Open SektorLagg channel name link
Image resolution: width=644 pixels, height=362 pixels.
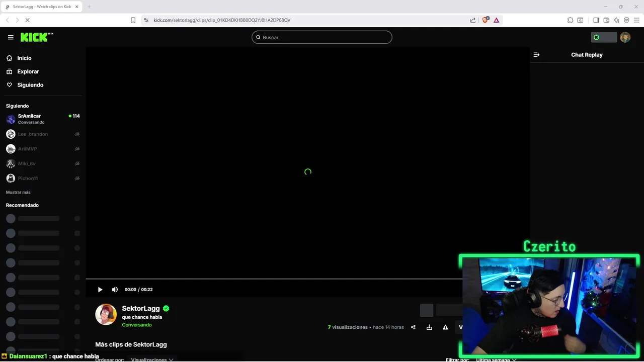point(141,308)
